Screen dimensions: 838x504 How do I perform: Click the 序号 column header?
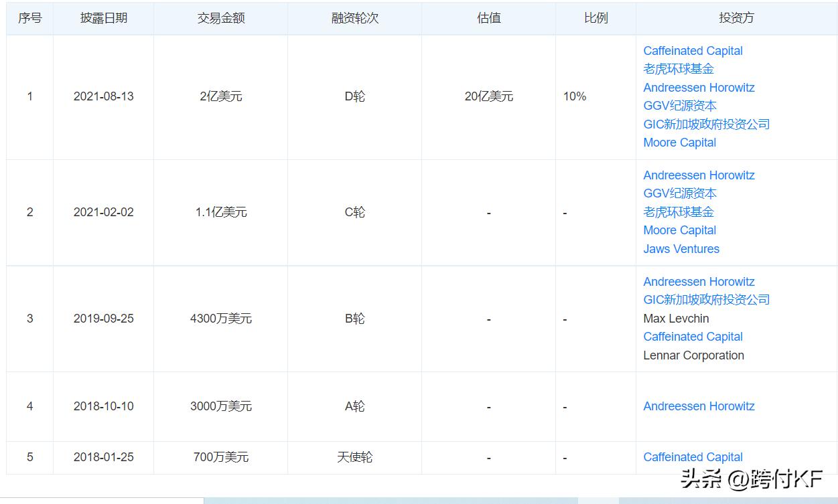(x=29, y=18)
